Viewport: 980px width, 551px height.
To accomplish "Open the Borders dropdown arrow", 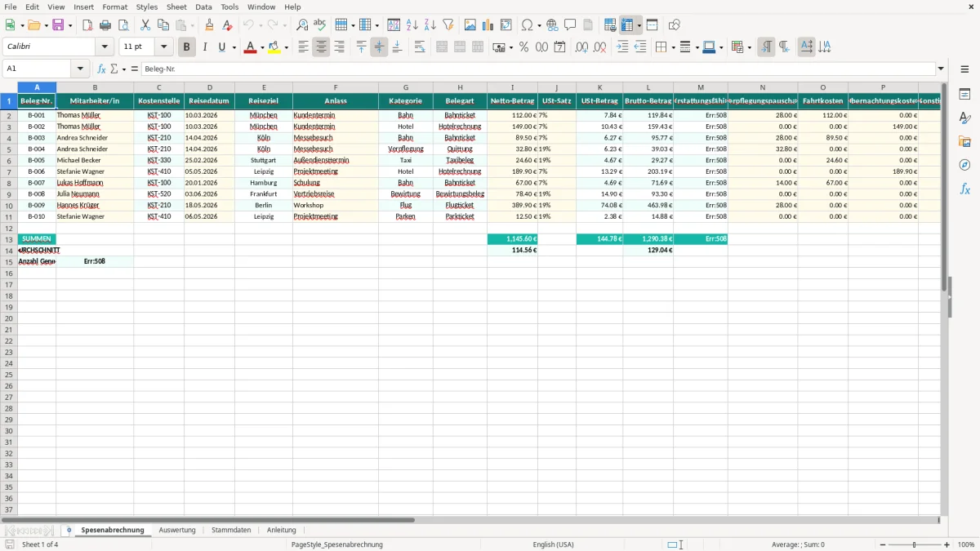I will click(x=673, y=47).
